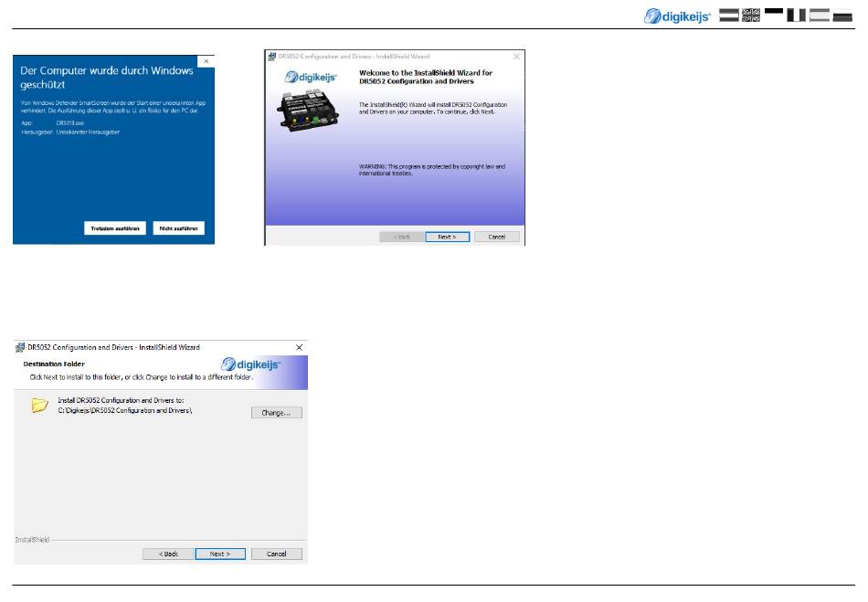Image resolution: width=868 pixels, height=602 pixels.
Task: Close the Windows SmartScreen warning dialog
Action: click(x=206, y=61)
